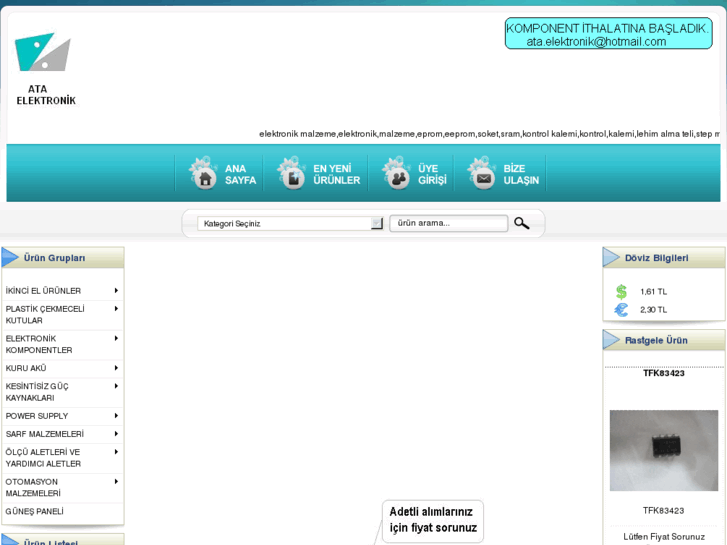Click the members icon beside Üye Girişi
This screenshot has height=545, width=727.
click(x=396, y=174)
